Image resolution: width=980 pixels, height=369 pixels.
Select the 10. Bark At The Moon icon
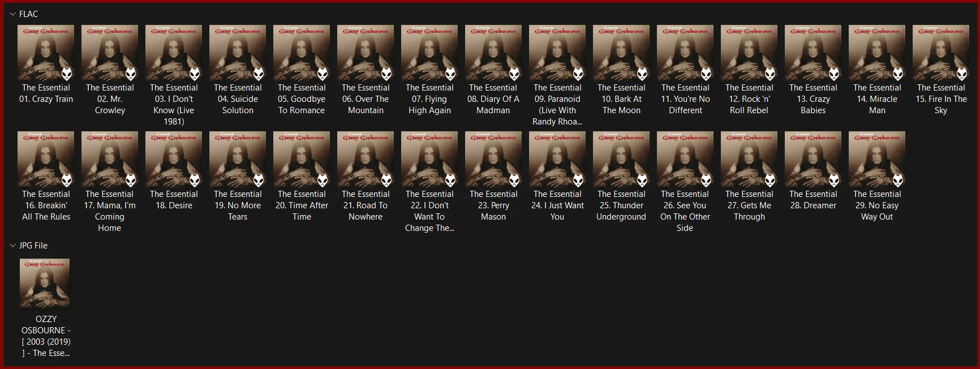click(x=621, y=53)
